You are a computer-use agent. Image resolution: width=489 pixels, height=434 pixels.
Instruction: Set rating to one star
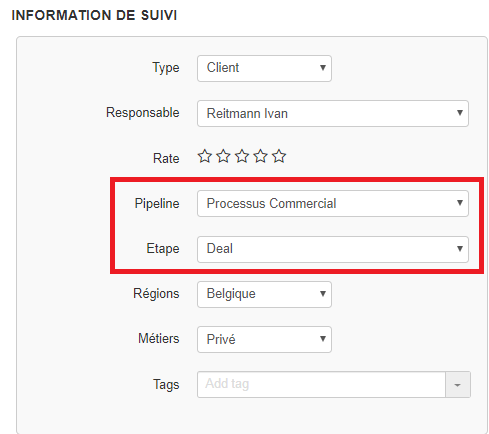point(205,156)
